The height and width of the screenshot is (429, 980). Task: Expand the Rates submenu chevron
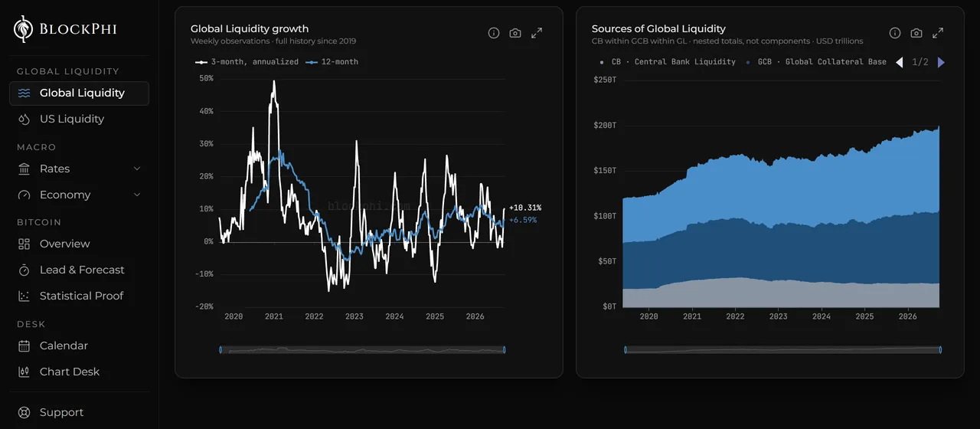click(x=137, y=169)
